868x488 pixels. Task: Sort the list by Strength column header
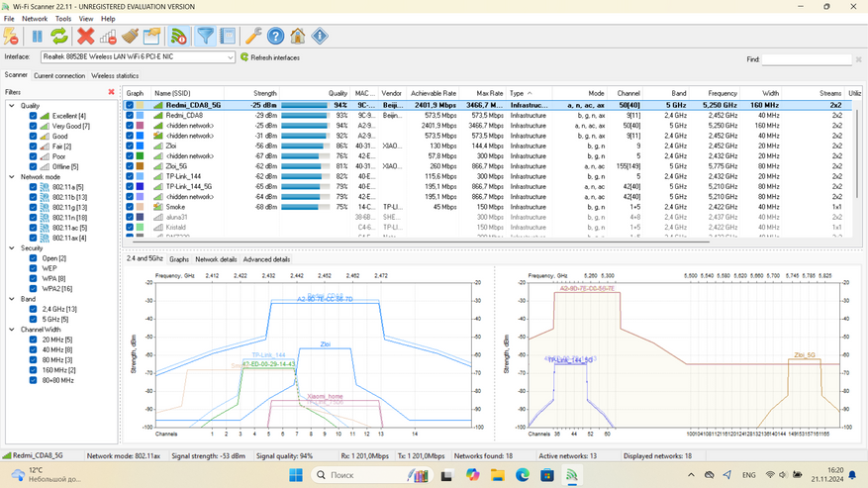[x=264, y=93]
